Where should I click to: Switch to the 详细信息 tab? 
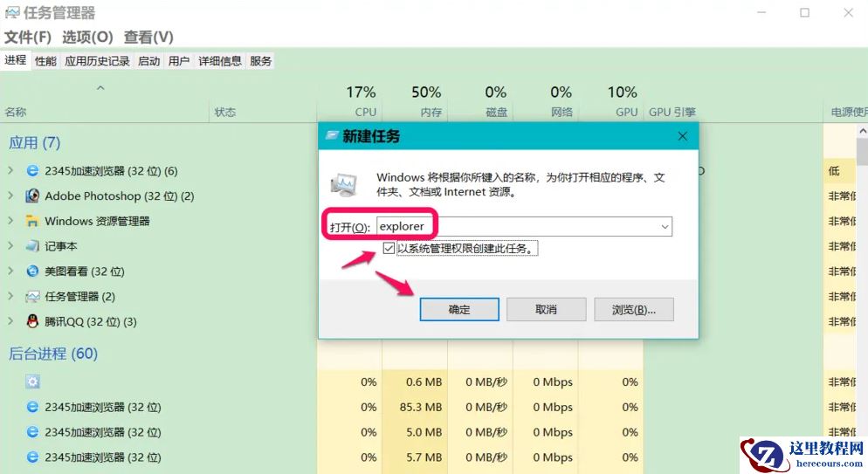pyautogui.click(x=220, y=61)
